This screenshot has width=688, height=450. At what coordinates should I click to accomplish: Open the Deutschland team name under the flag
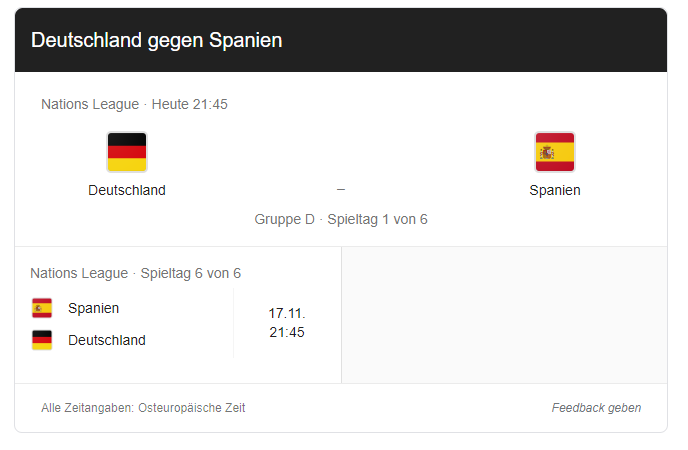point(127,190)
